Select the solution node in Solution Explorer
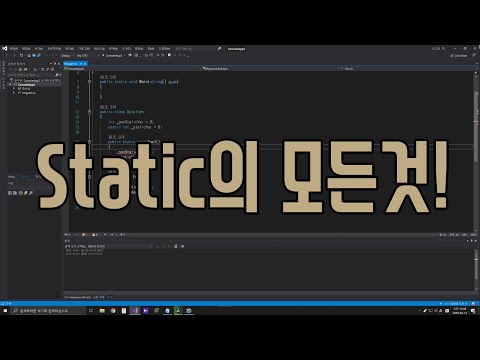The image size is (480, 360). click(37, 80)
